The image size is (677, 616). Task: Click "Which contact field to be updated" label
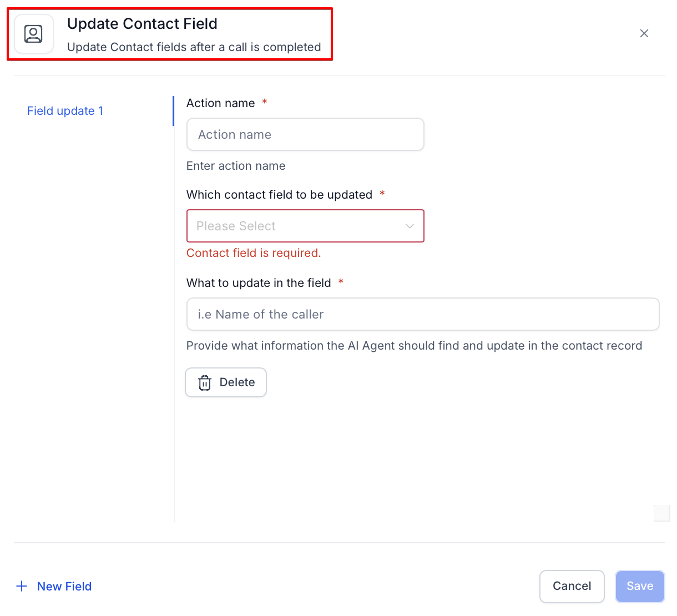tap(279, 195)
